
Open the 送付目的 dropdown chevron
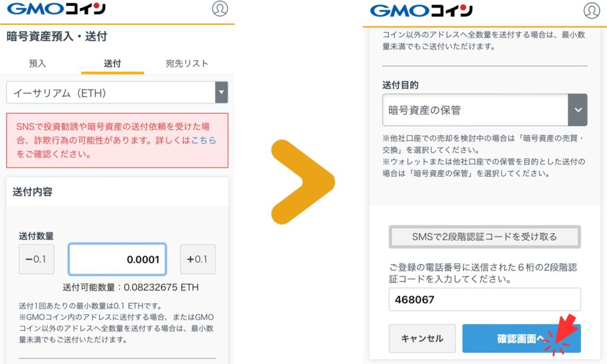click(577, 110)
